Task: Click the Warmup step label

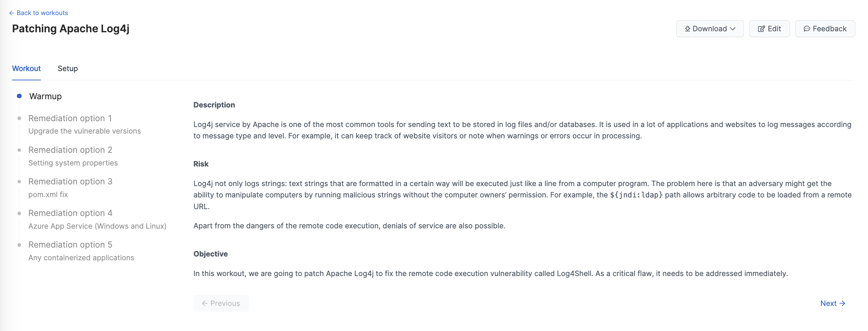Action: 45,96
